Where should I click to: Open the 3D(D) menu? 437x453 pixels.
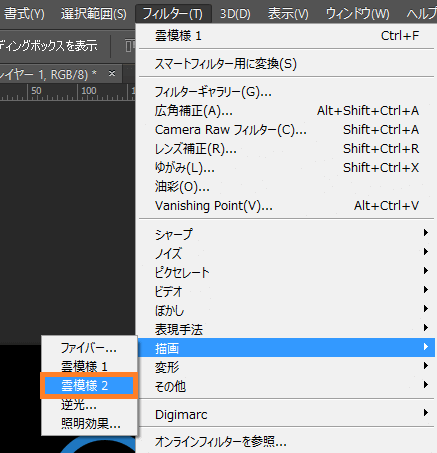[235, 14]
